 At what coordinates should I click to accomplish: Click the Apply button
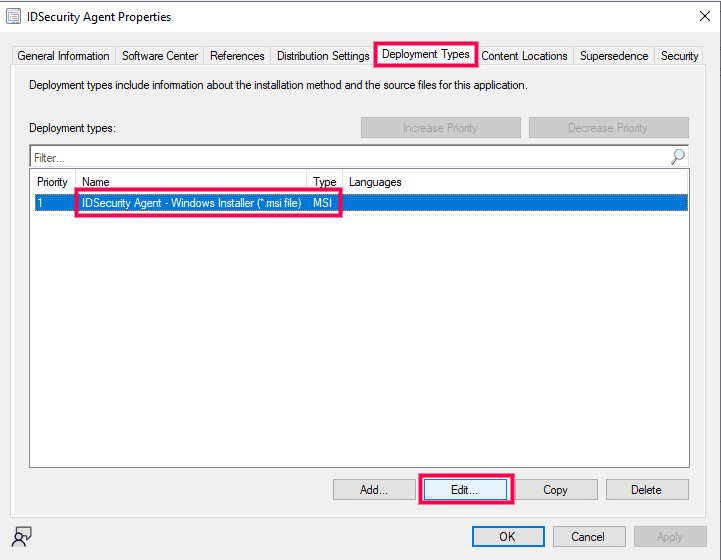click(x=670, y=537)
